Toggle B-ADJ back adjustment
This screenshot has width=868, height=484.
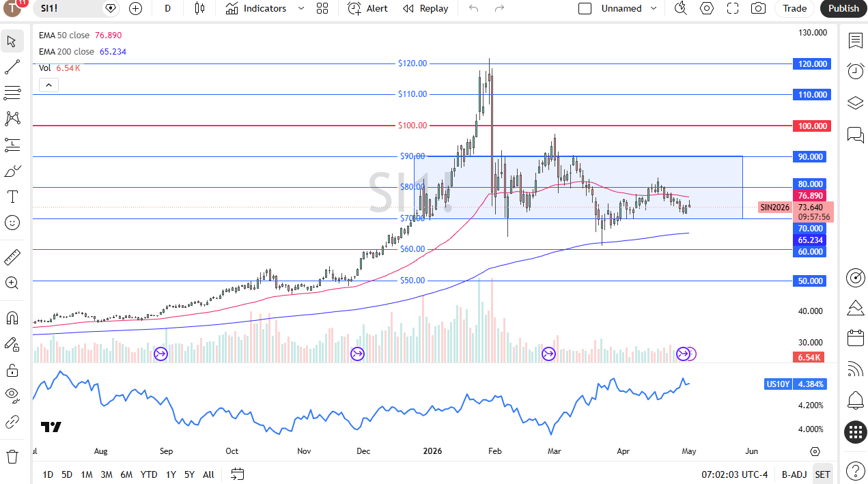(x=794, y=474)
